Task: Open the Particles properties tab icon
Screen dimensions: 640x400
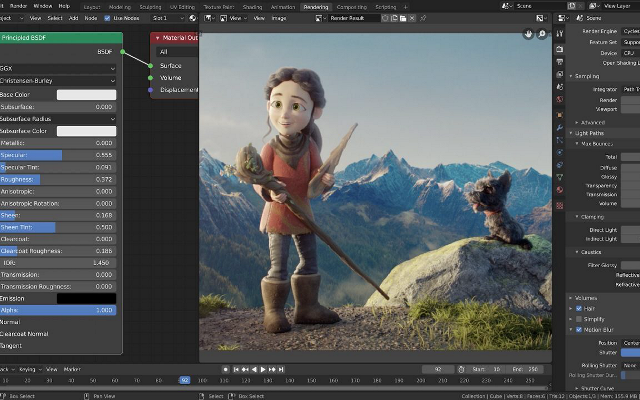Action: [x=560, y=140]
